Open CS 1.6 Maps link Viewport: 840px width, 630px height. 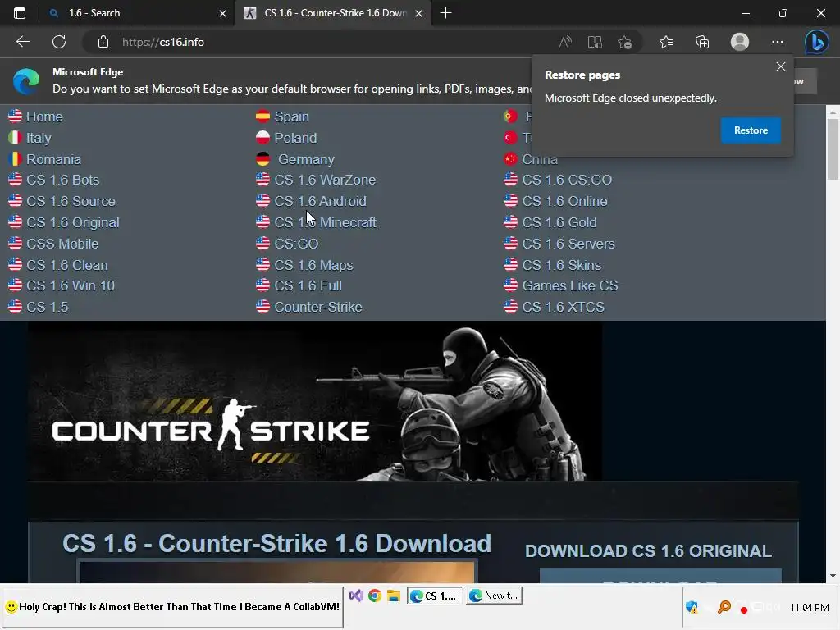[313, 265]
